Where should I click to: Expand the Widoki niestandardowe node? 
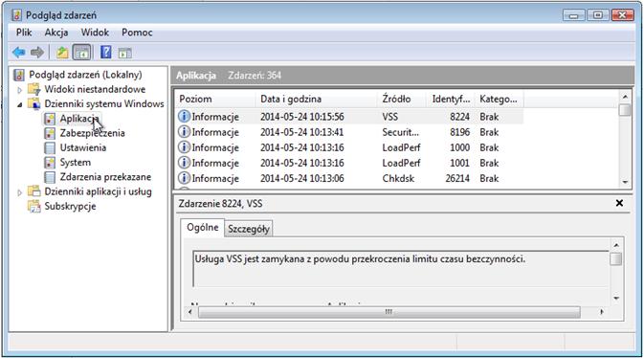tap(20, 90)
